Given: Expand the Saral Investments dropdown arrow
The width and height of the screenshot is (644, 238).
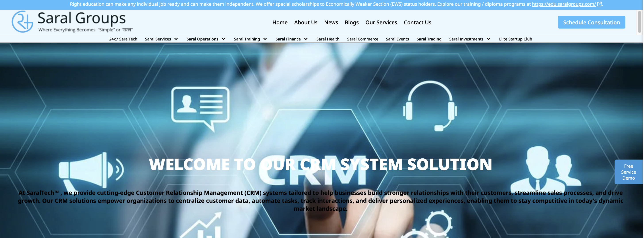Looking at the screenshot, I should click(x=488, y=39).
